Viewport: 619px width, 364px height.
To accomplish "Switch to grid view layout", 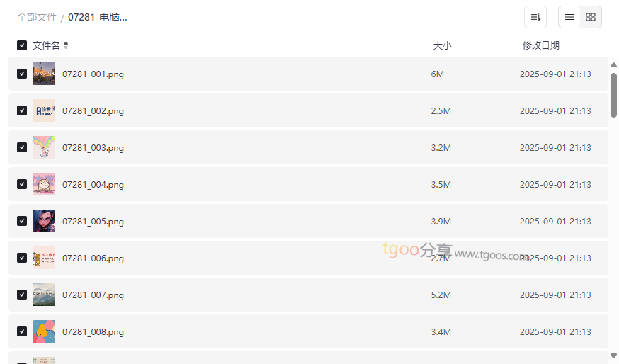I will click(591, 17).
